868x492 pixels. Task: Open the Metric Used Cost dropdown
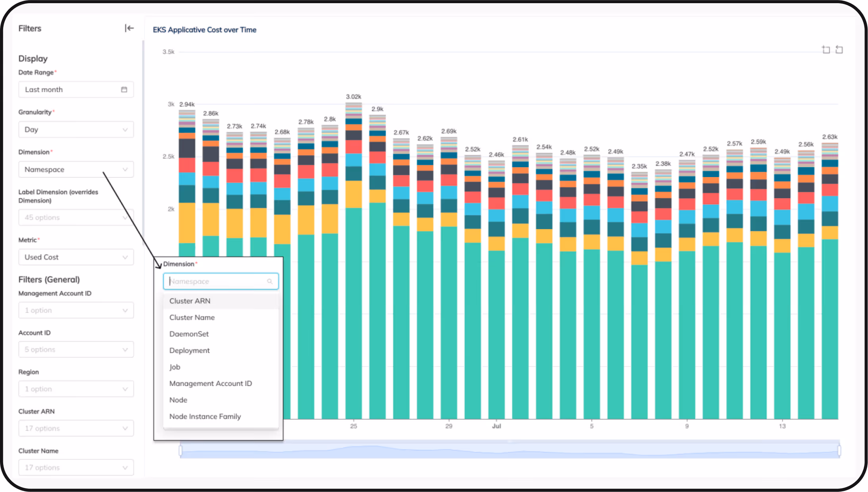pyautogui.click(x=76, y=257)
